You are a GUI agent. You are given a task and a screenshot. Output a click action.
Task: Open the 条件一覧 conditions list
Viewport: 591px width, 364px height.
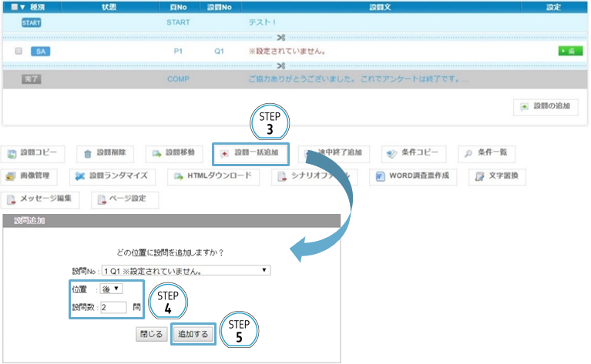[x=486, y=153]
